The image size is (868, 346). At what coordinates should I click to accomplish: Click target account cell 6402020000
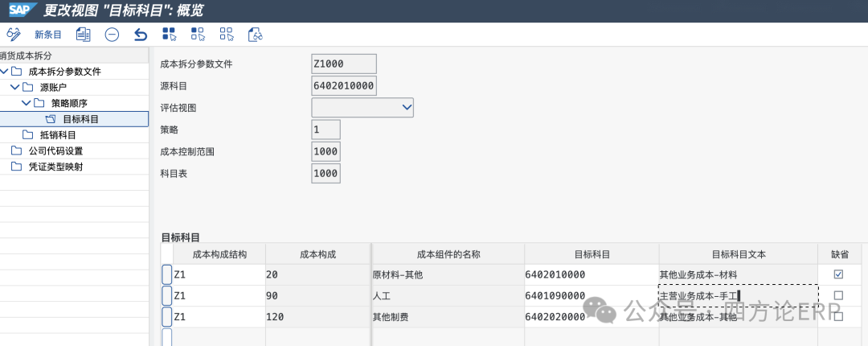coord(592,316)
